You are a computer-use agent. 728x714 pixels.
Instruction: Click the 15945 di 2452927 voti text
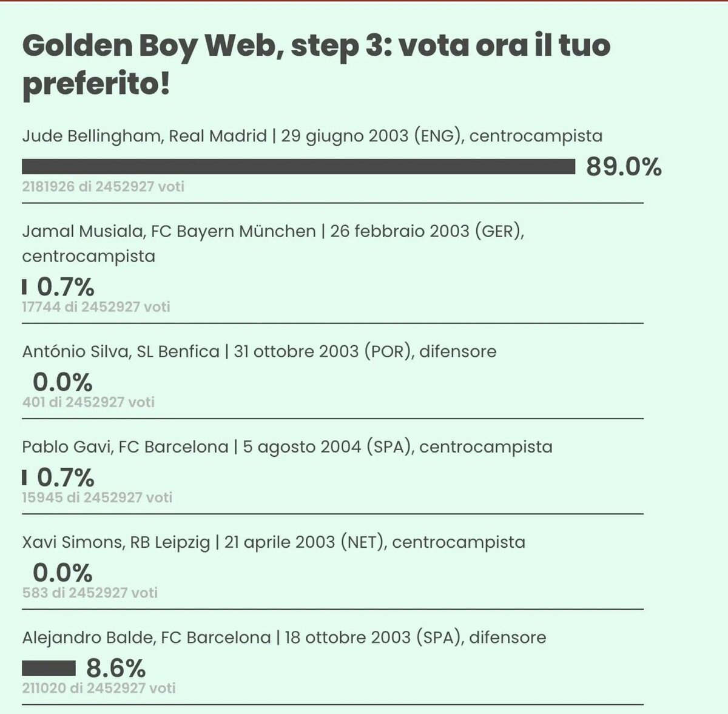coord(97,497)
